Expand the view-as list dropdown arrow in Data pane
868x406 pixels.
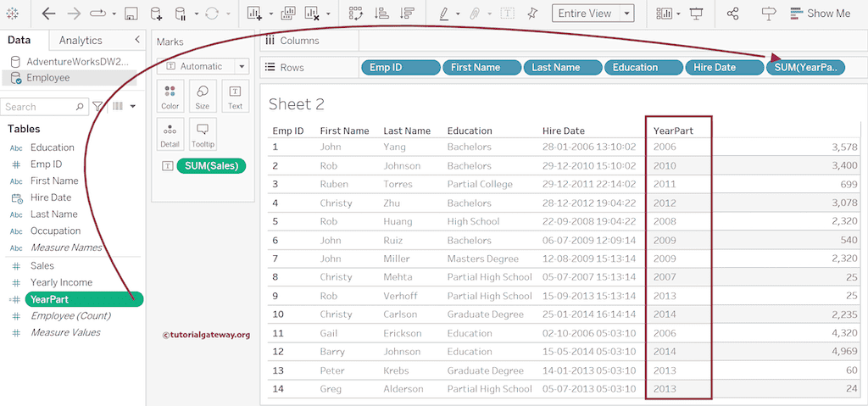click(133, 106)
